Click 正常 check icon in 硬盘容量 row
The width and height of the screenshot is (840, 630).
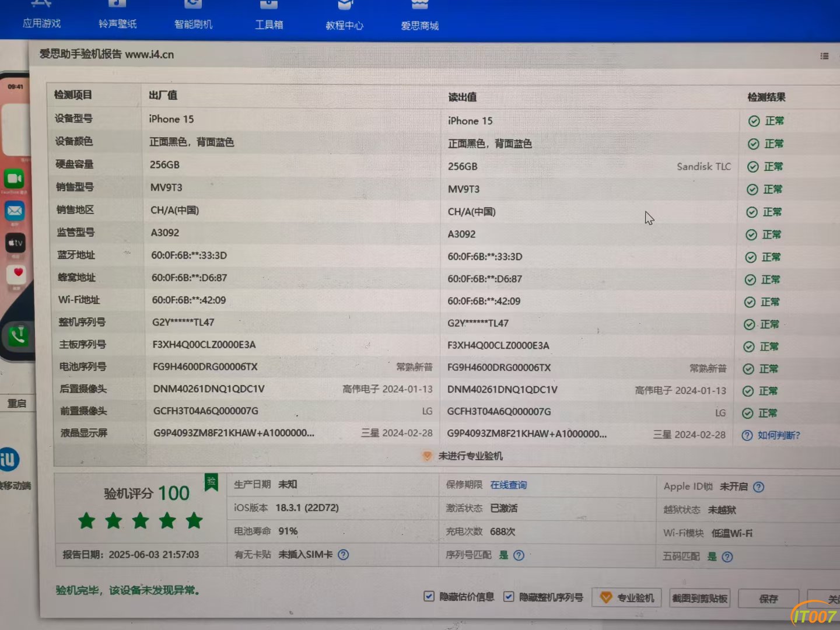tap(752, 167)
